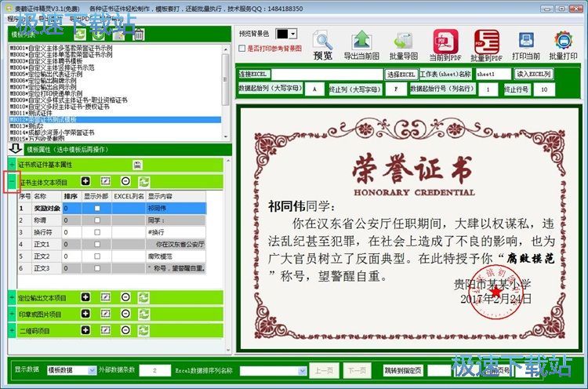
Task: Click minus icon in 二维码项目 row
Action: tap(125, 330)
